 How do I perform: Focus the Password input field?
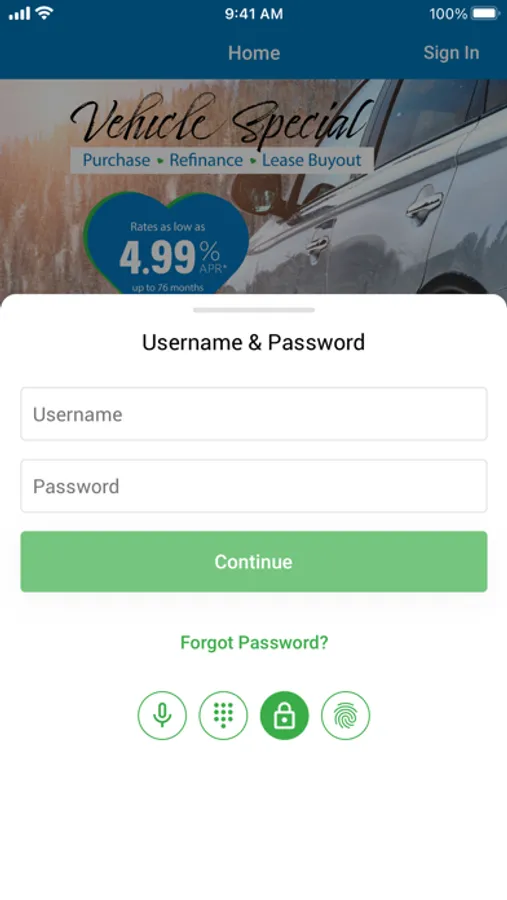coord(254,486)
